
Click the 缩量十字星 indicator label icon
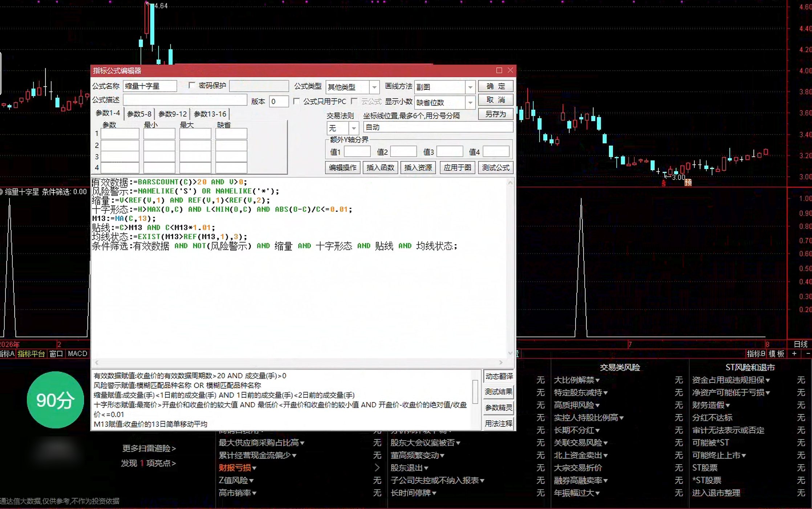coord(1,192)
